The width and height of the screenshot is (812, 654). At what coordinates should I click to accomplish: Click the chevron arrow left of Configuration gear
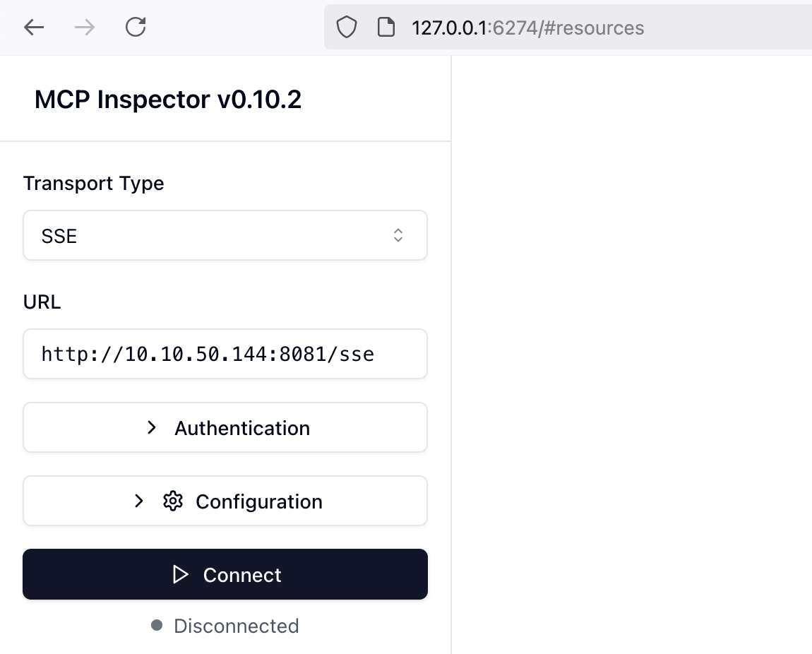click(x=138, y=501)
